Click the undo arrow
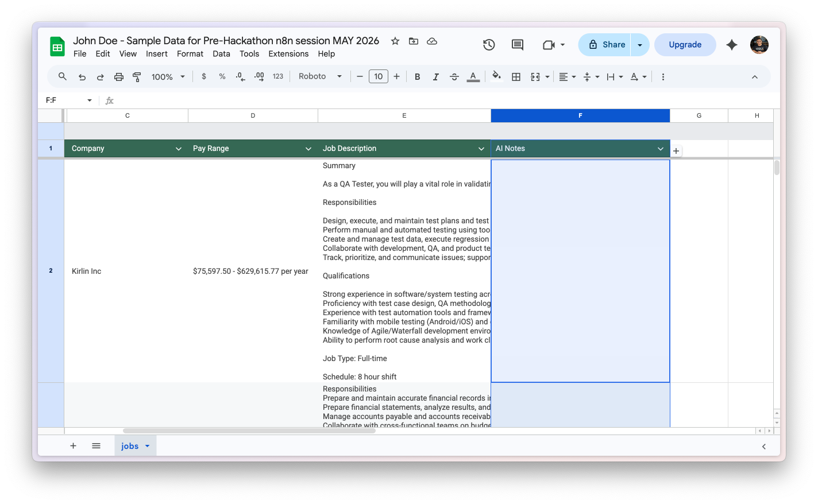Image resolution: width=818 pixels, height=504 pixels. coord(82,77)
